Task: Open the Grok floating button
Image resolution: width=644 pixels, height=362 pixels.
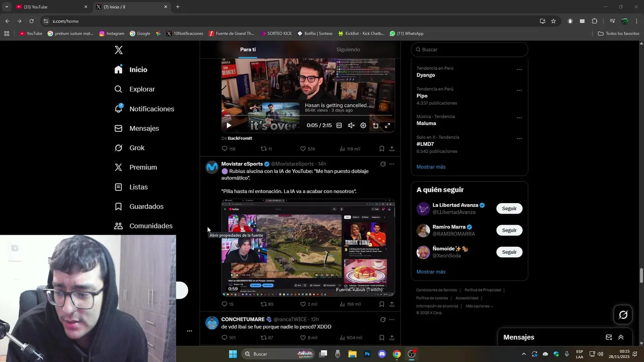Action: 623,315
